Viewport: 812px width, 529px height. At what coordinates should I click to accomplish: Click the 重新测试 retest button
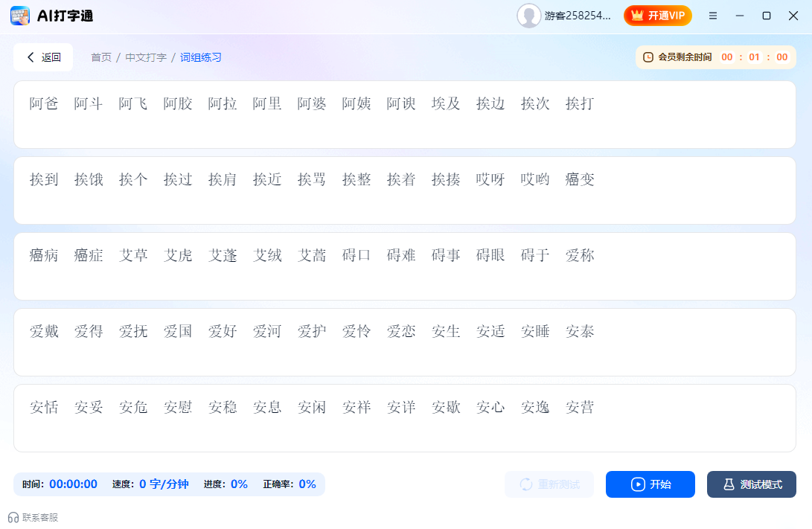pos(549,484)
